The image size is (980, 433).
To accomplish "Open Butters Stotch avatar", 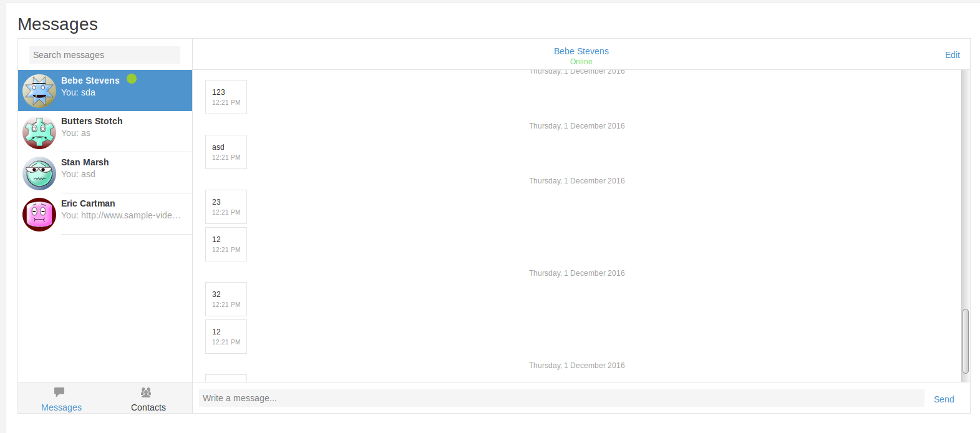I will coord(39,132).
